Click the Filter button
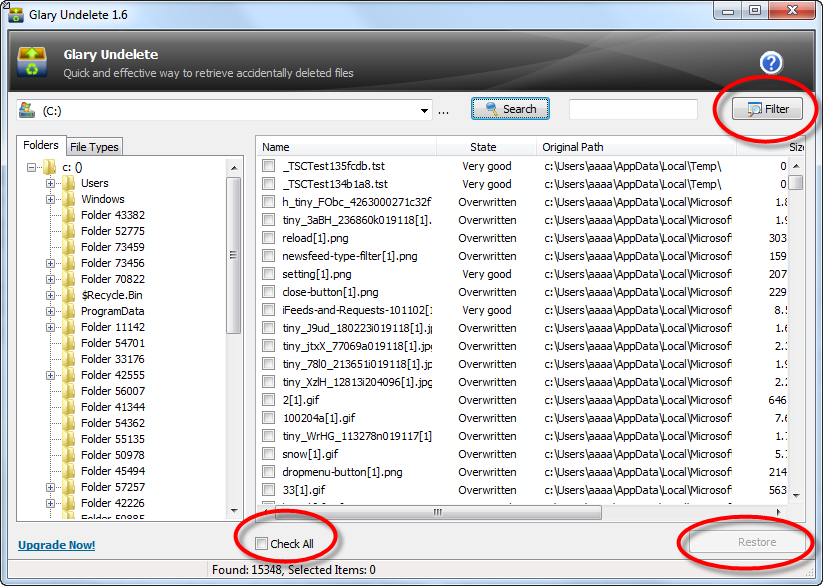Image resolution: width=823 pixels, height=586 pixels. 767,109
